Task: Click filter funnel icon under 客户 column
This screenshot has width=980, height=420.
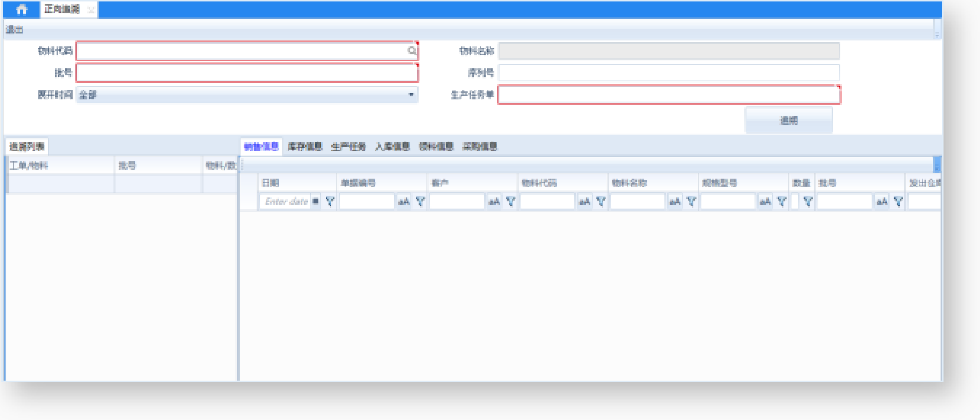Action: [510, 201]
